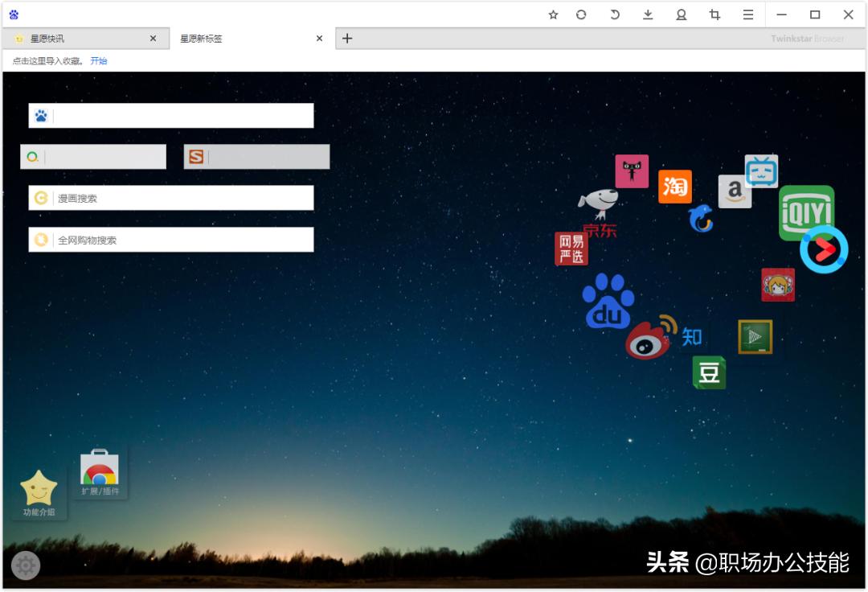868x592 pixels.
Task: Click the 功能介绍 star icon
Action: (x=38, y=487)
